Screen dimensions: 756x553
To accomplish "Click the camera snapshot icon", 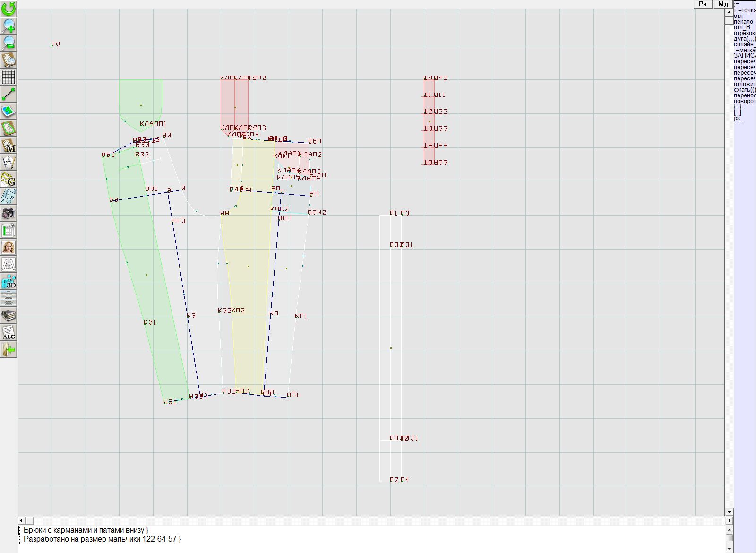I will click(9, 213).
